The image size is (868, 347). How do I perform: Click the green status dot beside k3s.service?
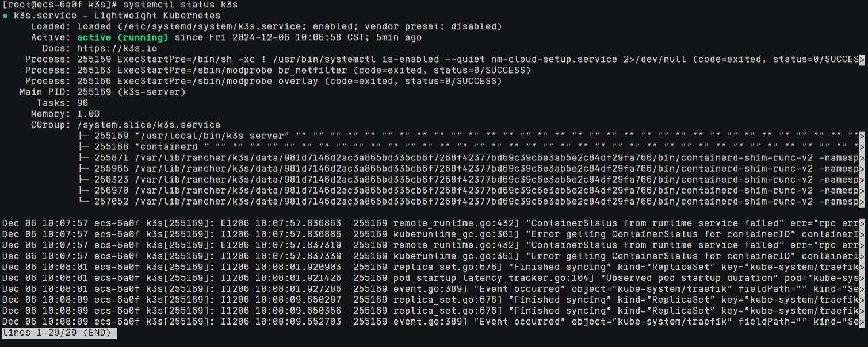(5, 16)
